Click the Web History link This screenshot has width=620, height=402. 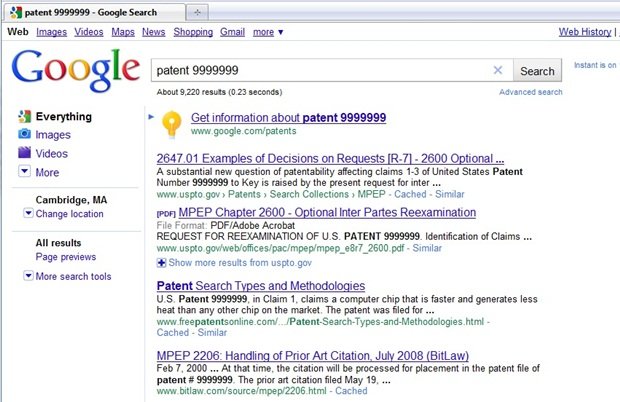point(585,32)
